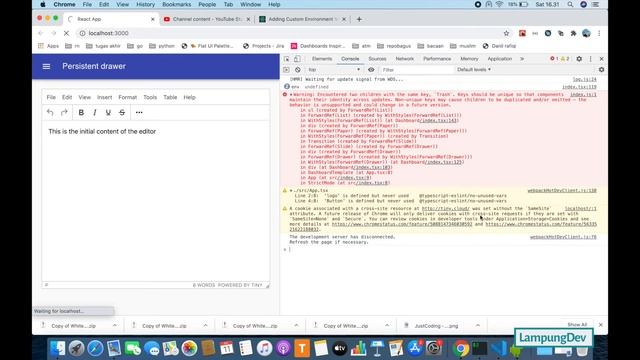Switch to the DevTools Network tab

[x=404, y=59]
